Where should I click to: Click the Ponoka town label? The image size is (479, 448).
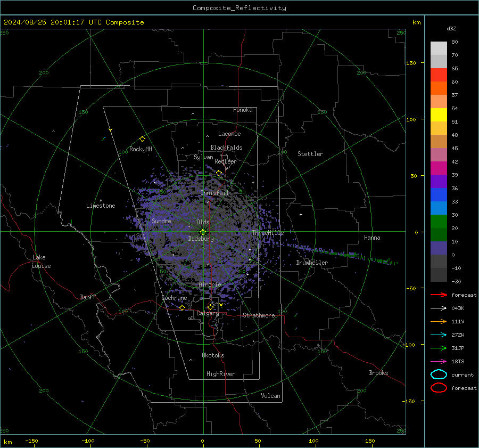(243, 110)
